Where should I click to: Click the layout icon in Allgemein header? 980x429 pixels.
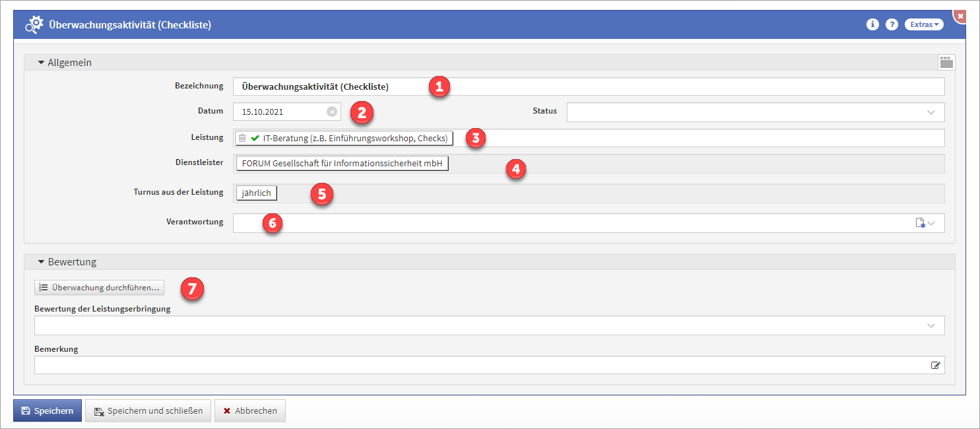point(946,62)
